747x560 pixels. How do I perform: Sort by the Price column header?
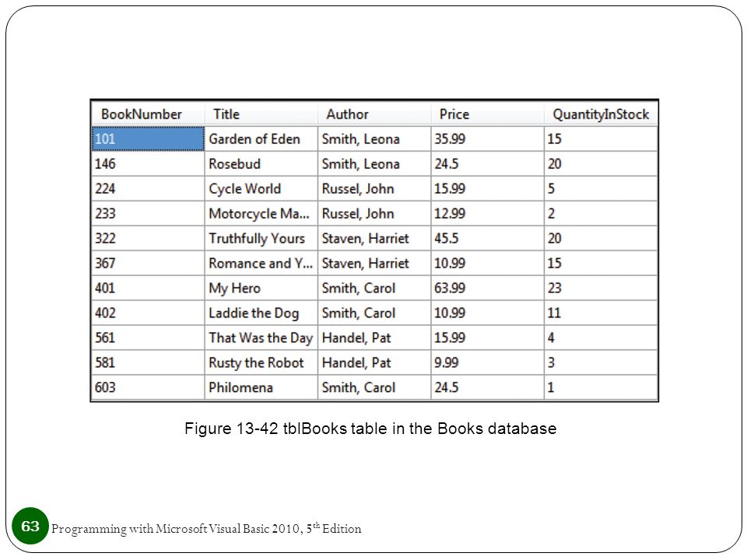[487, 114]
